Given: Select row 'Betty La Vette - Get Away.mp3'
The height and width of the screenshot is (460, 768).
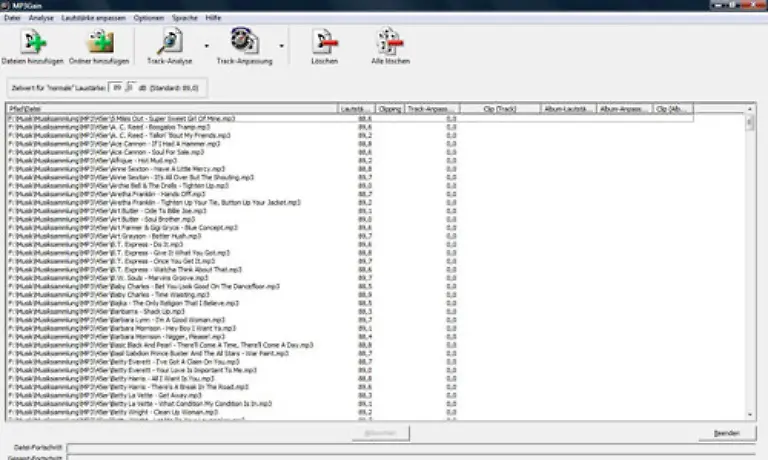Looking at the screenshot, I should coord(350,395).
